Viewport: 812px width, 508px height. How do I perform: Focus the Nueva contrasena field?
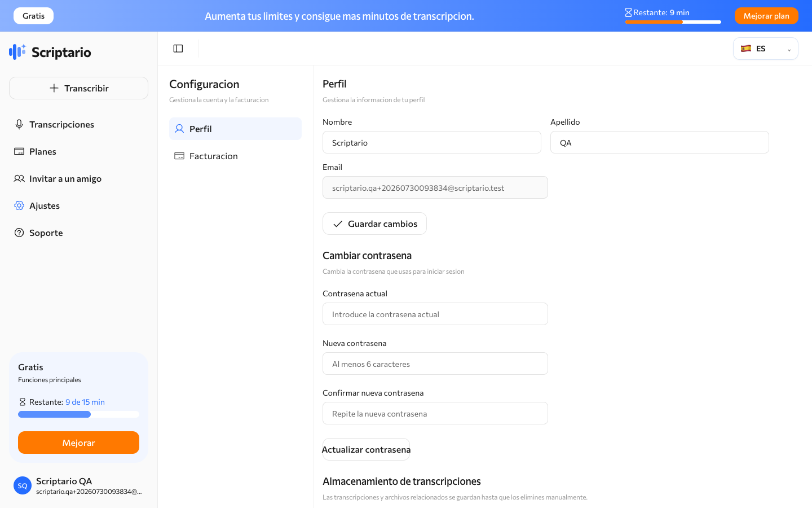pos(435,364)
